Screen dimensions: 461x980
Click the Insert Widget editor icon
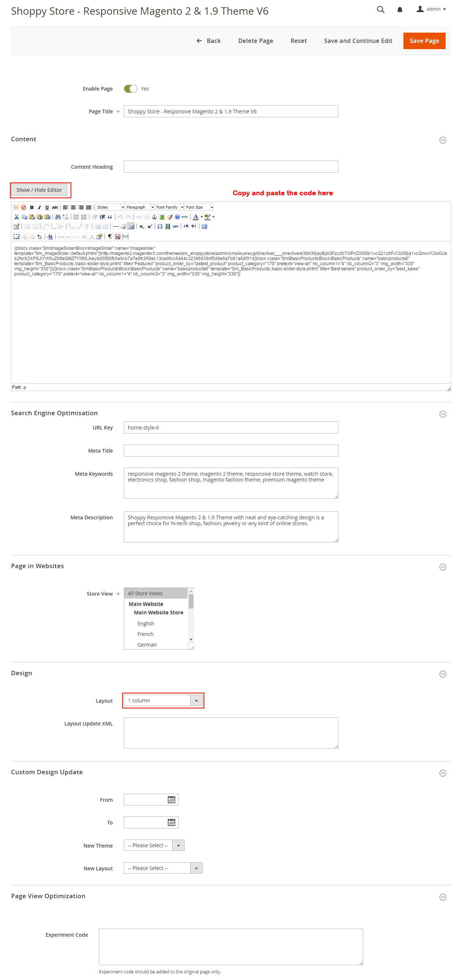(23, 207)
